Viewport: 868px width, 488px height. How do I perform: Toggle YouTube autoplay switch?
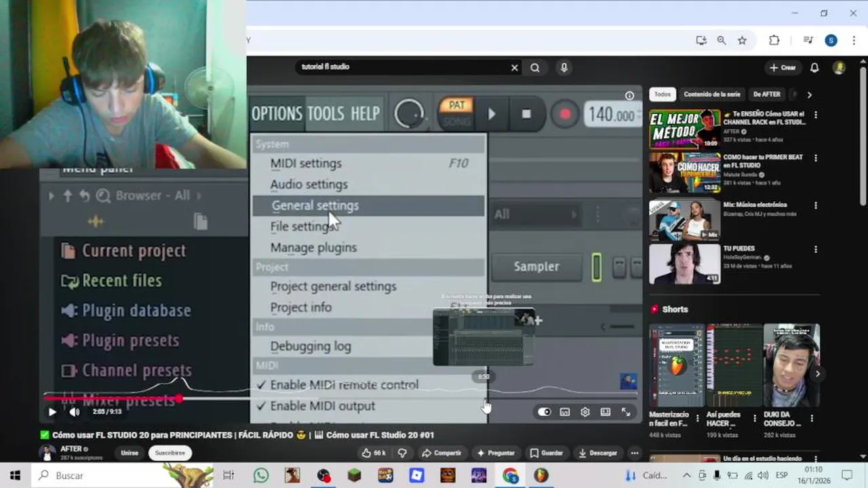tap(545, 411)
